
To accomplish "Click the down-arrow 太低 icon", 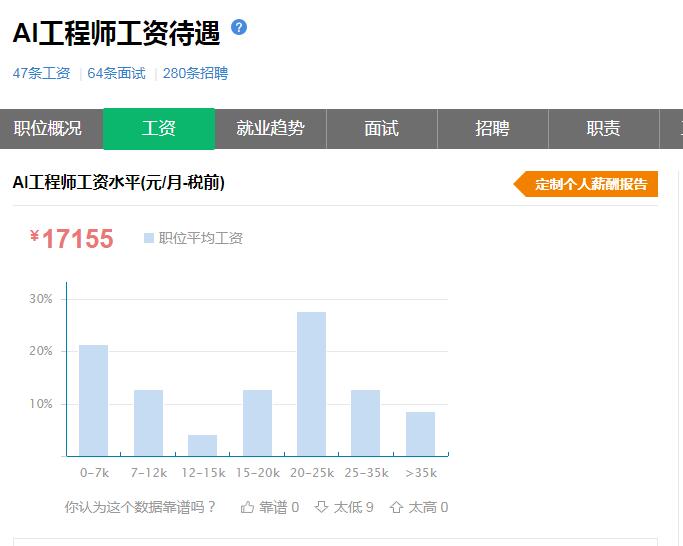I will pos(321,507).
